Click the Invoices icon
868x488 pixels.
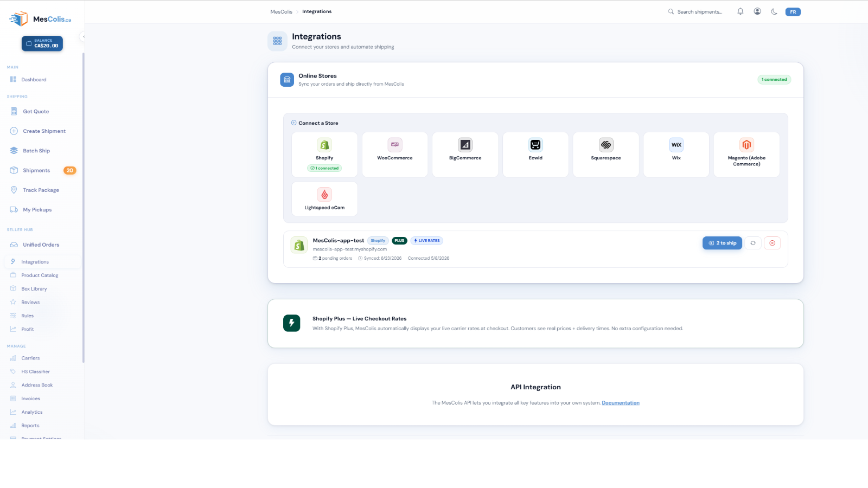(13, 399)
